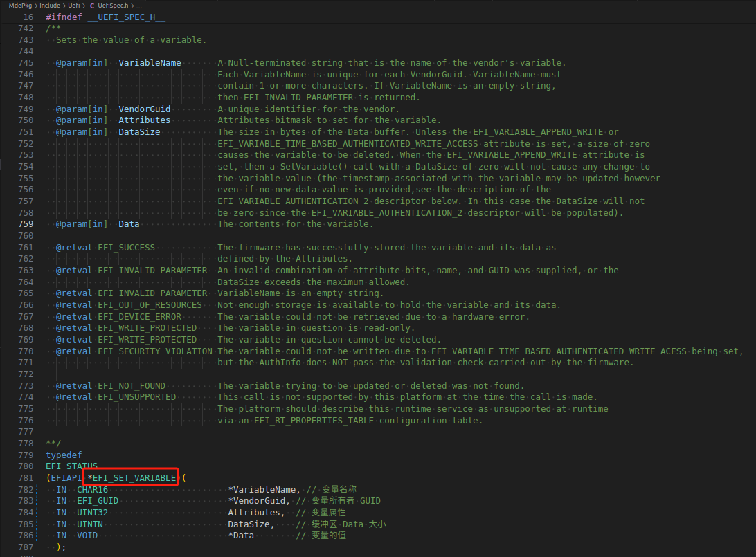Click line number 759 in the gutter
The height and width of the screenshot is (557, 756).
click(x=26, y=223)
